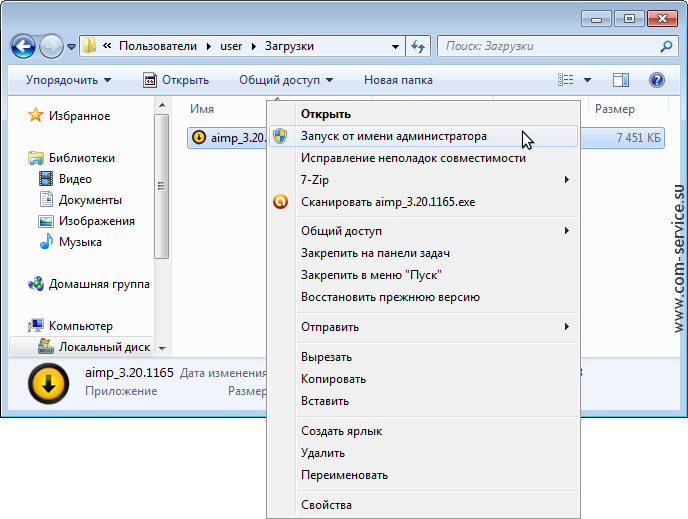The image size is (688, 519).
Task: Click the 'Размер' column header
Action: (614, 109)
